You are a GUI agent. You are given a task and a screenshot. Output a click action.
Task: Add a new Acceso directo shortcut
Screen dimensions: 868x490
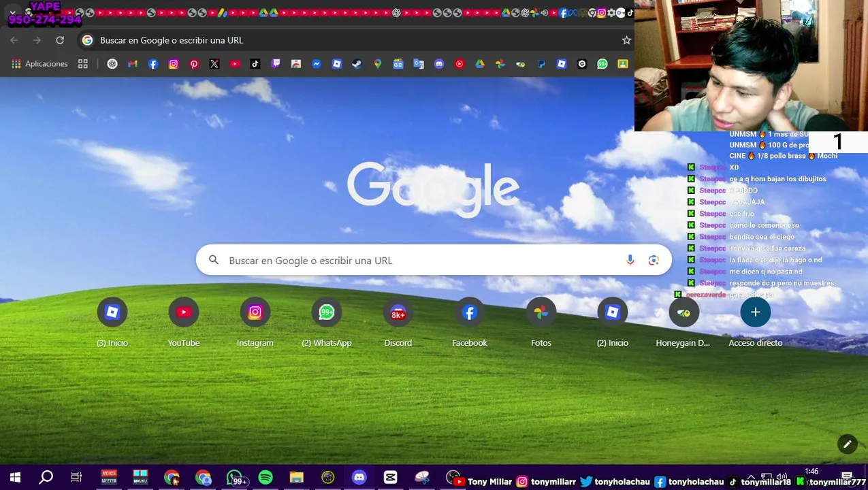[755, 321]
